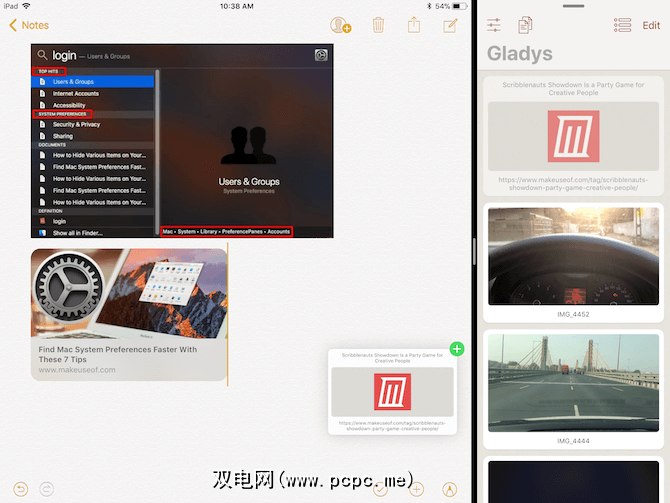Tap the green plus badge on dragged card
The width and height of the screenshot is (670, 503).
[x=457, y=349]
